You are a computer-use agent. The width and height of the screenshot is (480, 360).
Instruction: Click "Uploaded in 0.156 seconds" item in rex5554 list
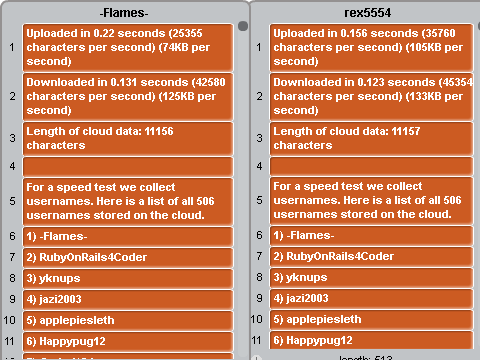coord(372,47)
